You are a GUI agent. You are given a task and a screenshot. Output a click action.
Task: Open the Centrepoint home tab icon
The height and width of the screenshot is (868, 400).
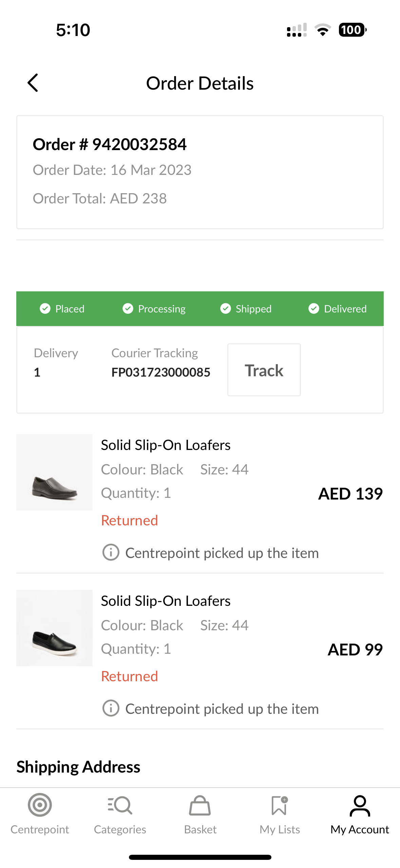[40, 805]
